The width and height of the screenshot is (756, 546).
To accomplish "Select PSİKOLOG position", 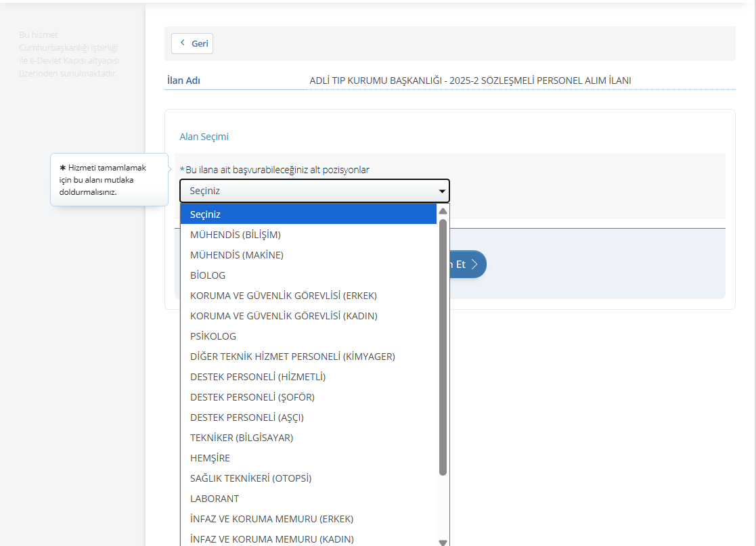I will point(308,336).
